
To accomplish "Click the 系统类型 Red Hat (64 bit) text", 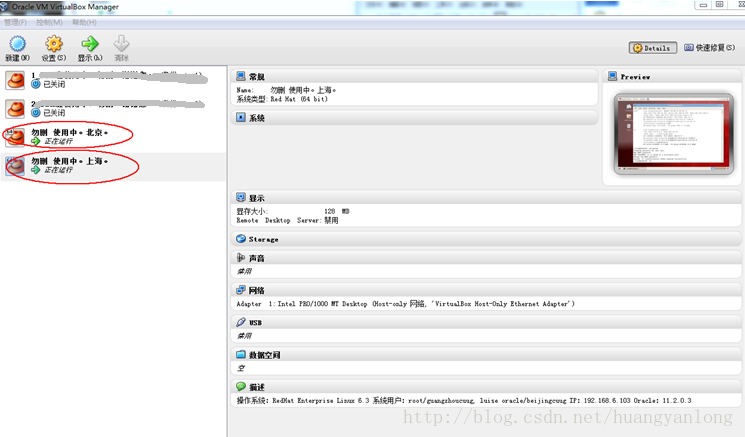I will pos(282,99).
